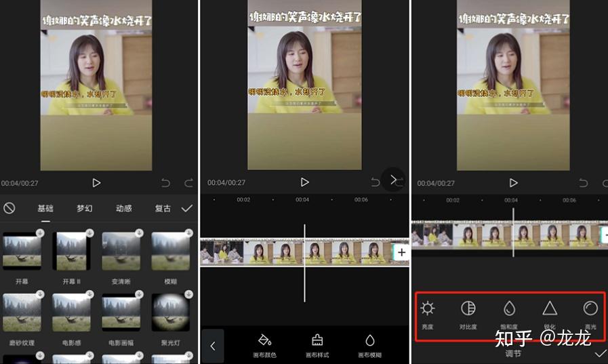Play the preview on the effects screen

pos(96,182)
